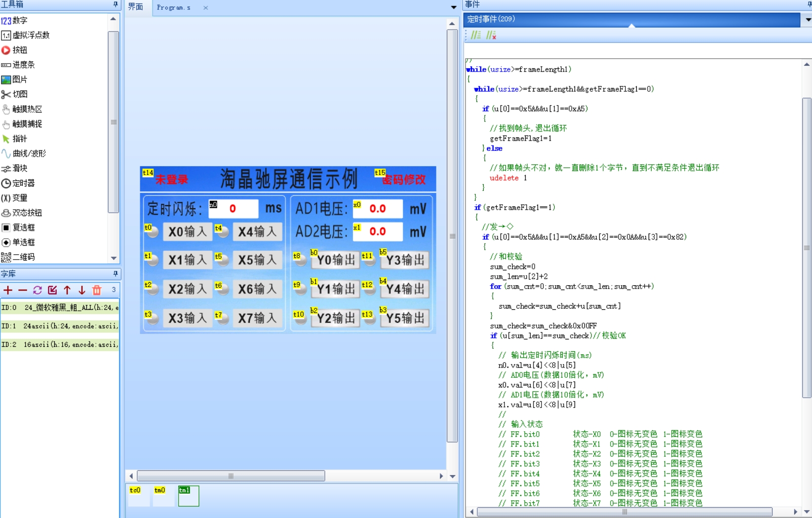The width and height of the screenshot is (812, 518).
Task: Pin the 字库 font library panel
Action: tap(116, 273)
